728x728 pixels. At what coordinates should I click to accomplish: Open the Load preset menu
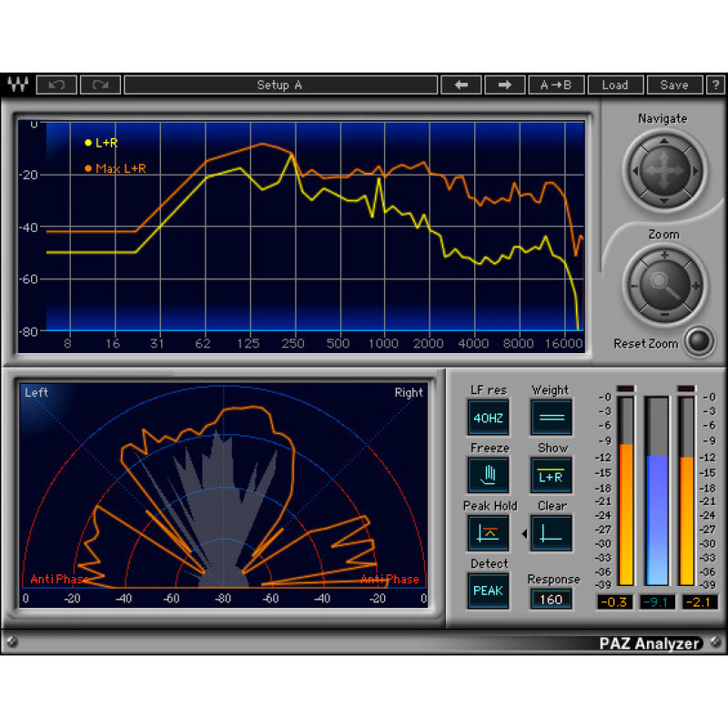click(x=614, y=85)
